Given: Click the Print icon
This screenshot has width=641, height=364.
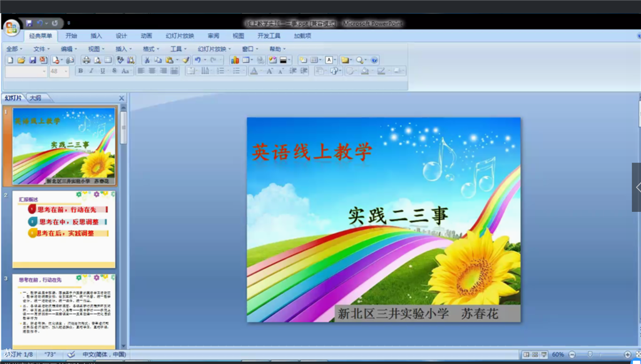Looking at the screenshot, I should [x=86, y=60].
